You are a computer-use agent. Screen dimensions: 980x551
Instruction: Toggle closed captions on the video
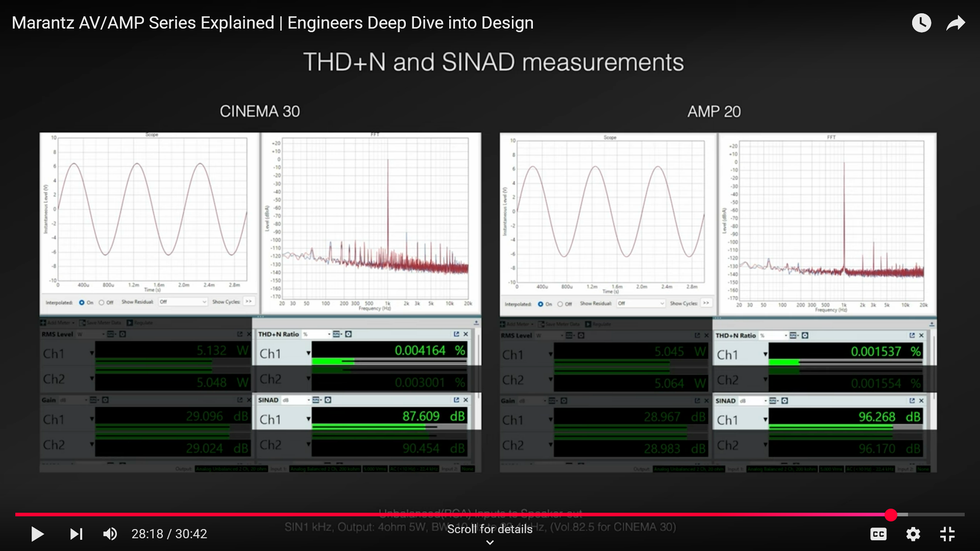878,534
